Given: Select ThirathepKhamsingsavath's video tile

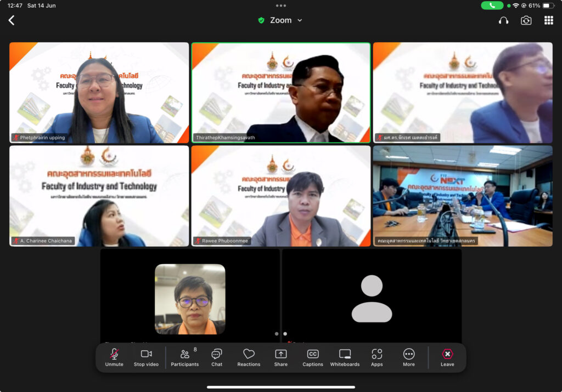Looking at the screenshot, I should (x=280, y=93).
